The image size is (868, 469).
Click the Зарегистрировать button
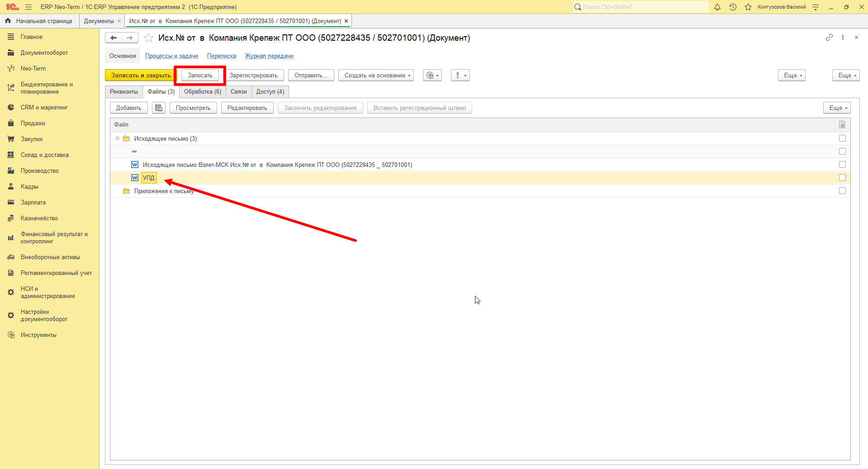click(253, 75)
